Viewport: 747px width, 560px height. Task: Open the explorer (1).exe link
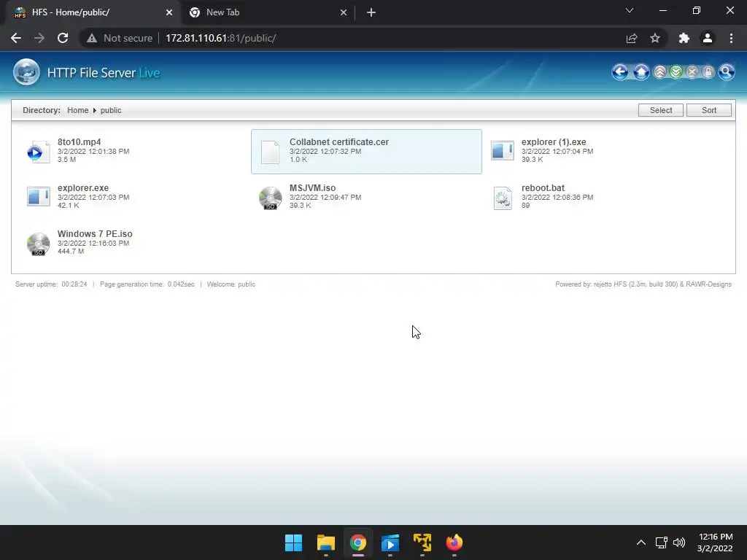(554, 142)
